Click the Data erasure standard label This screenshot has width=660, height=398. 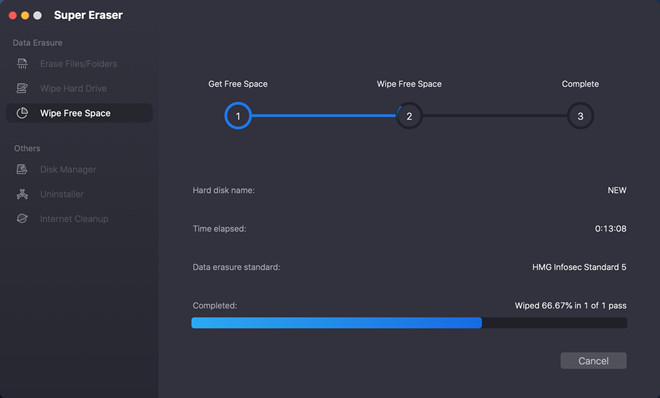pos(237,267)
